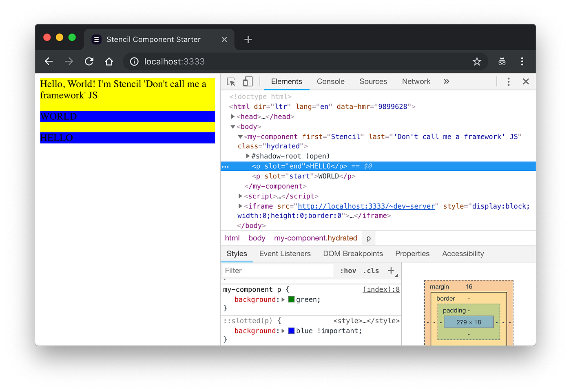Click the three-dot actions for the selected node
571x392 pixels.
[x=225, y=166]
